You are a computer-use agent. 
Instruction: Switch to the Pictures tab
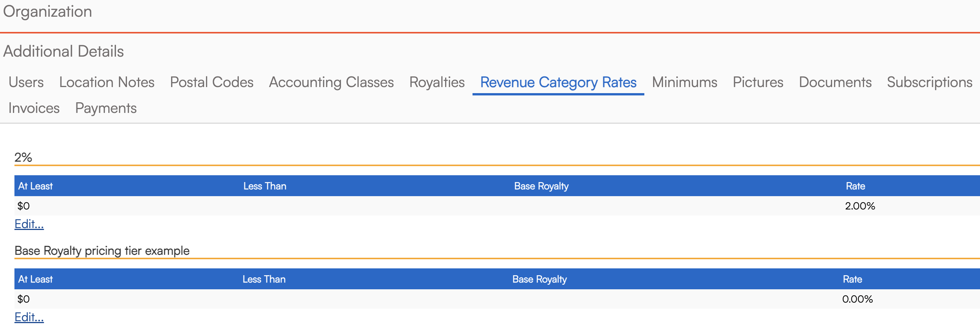(758, 82)
